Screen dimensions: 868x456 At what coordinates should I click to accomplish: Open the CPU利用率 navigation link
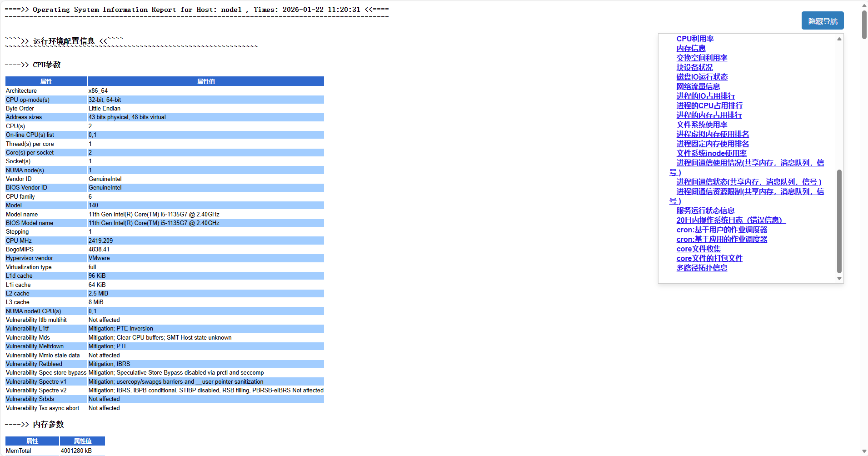pos(695,39)
